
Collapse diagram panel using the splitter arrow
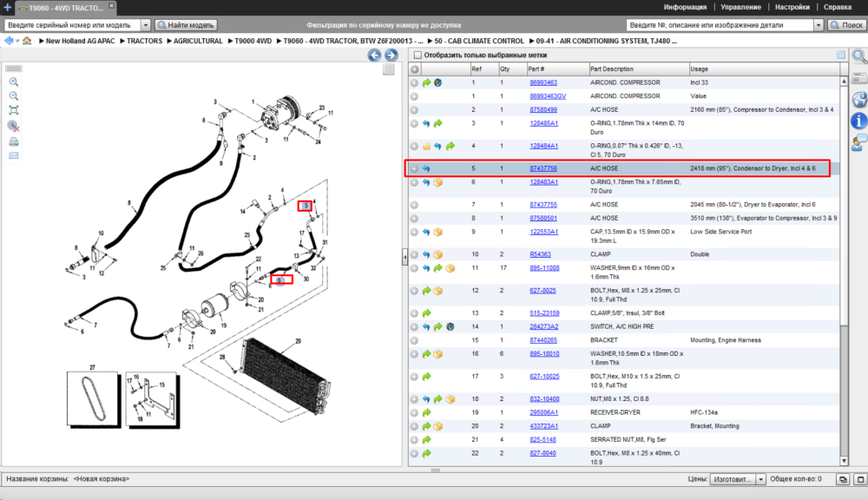[404, 257]
